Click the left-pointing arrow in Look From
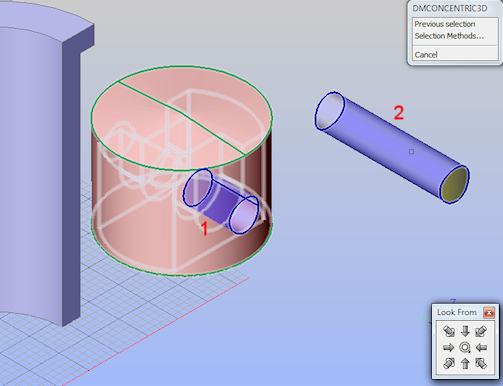Viewport: 503px width, 386px height. [481, 348]
